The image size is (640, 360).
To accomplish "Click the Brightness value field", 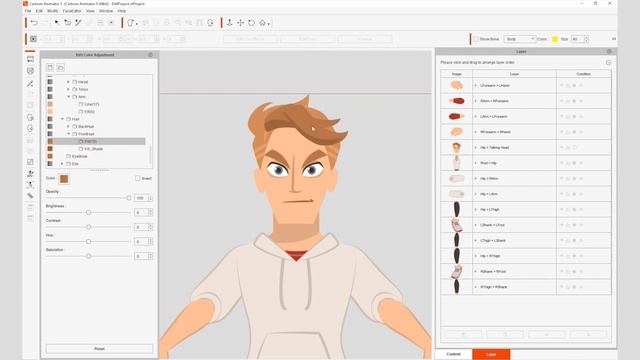I will [x=141, y=212].
